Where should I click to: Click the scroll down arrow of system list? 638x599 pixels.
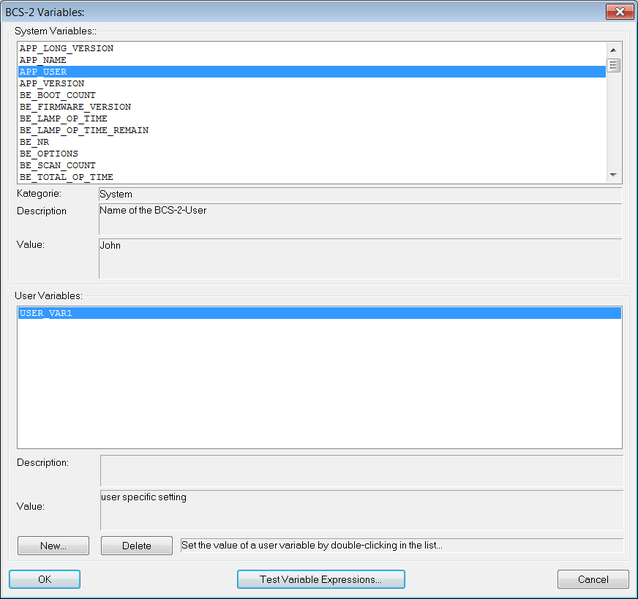(613, 175)
